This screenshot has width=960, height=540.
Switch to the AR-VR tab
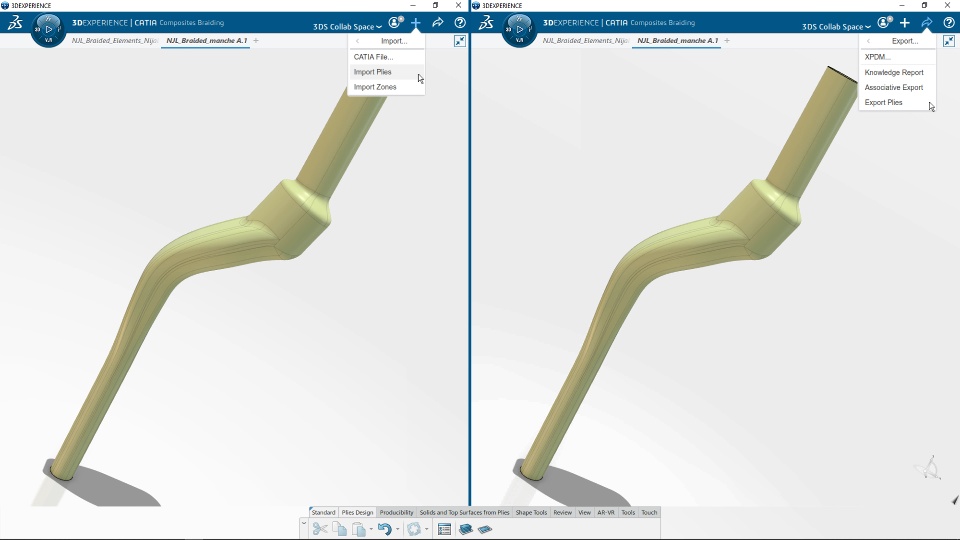point(606,512)
